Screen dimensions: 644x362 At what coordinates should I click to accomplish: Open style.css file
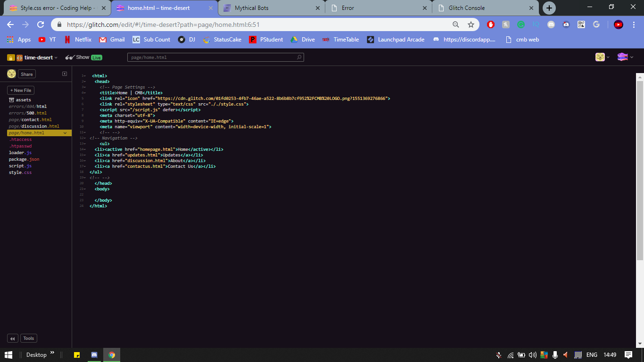click(x=20, y=173)
